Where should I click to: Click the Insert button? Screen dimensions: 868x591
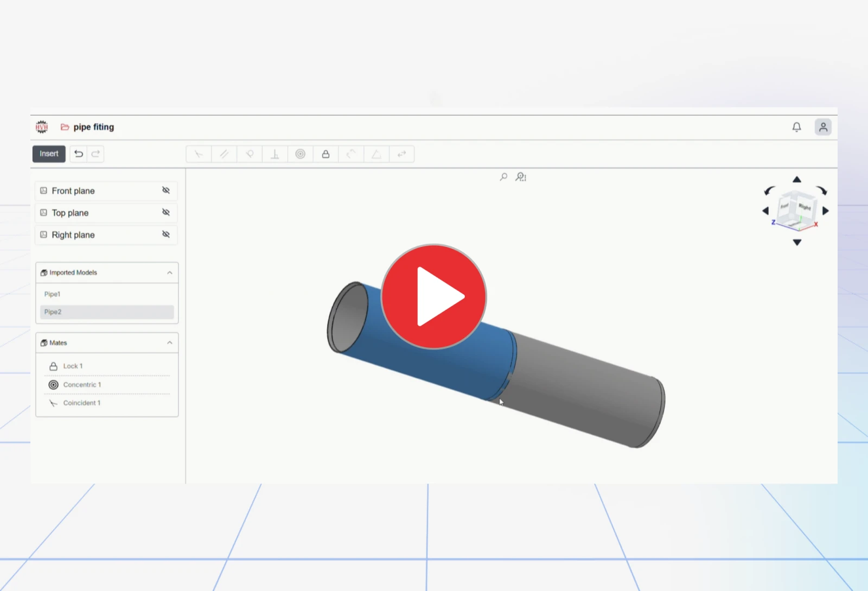[x=49, y=154]
